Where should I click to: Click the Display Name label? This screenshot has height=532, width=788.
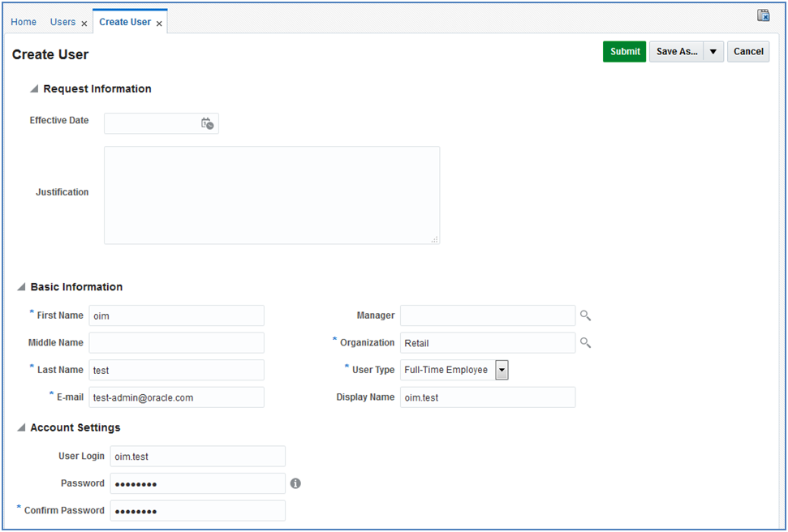pos(365,397)
